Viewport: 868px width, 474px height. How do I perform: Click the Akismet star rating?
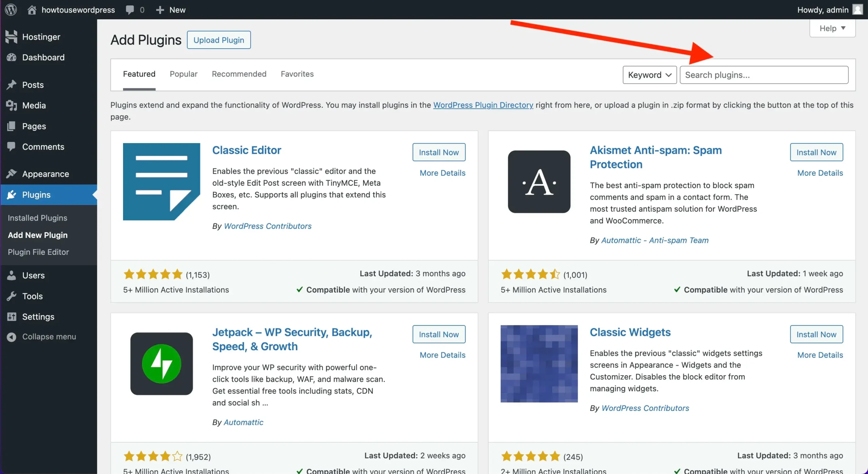coord(531,274)
